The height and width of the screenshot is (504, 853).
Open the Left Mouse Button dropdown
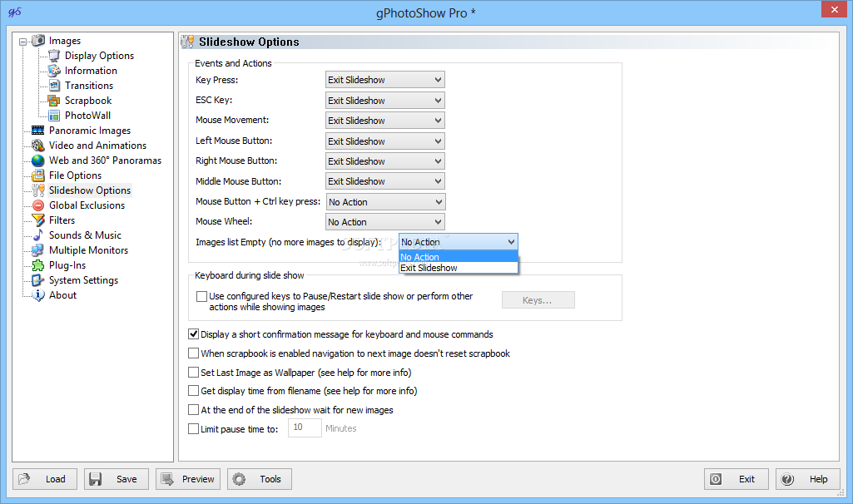click(x=385, y=141)
